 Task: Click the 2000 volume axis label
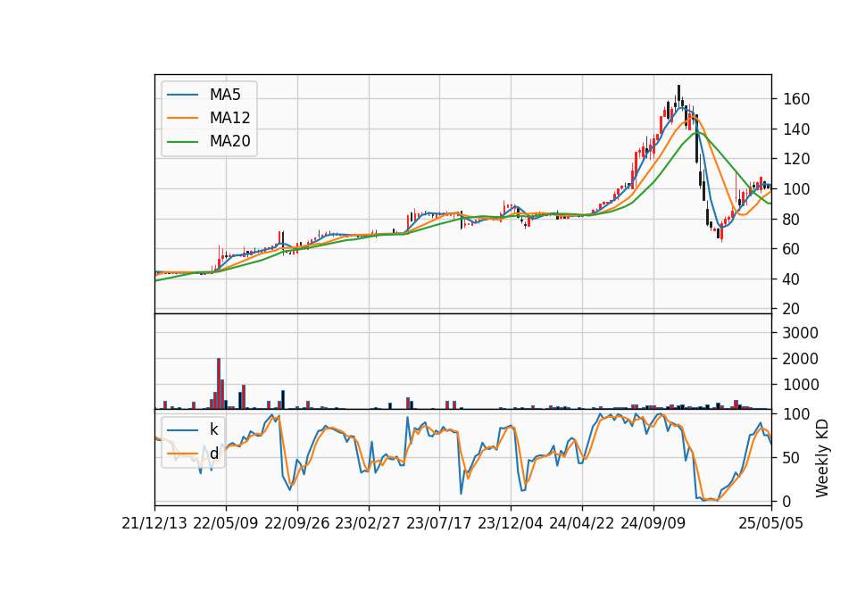[x=801, y=359]
